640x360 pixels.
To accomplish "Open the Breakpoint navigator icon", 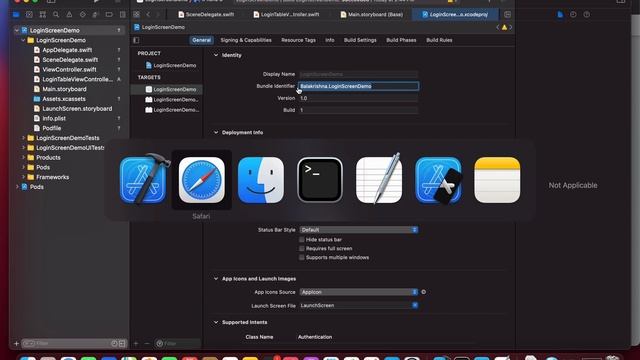I will click(109, 15).
